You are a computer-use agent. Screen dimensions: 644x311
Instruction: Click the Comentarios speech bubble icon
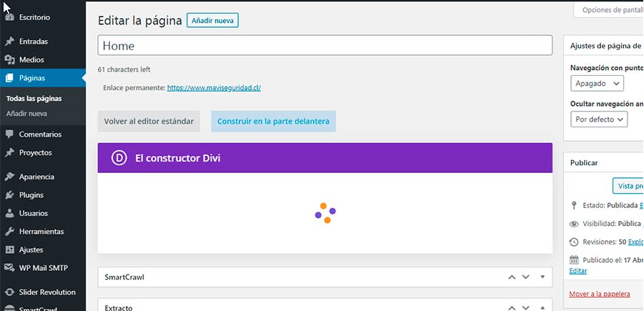click(9, 134)
